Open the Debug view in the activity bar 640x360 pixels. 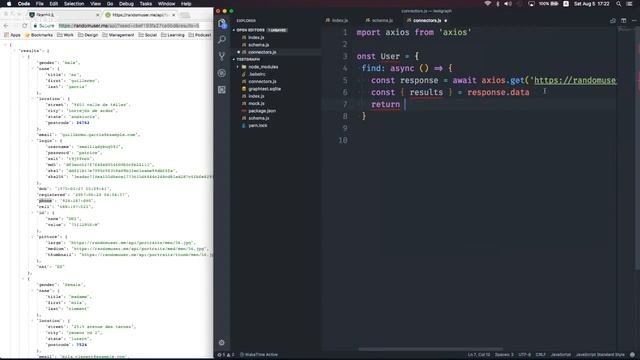click(x=222, y=73)
